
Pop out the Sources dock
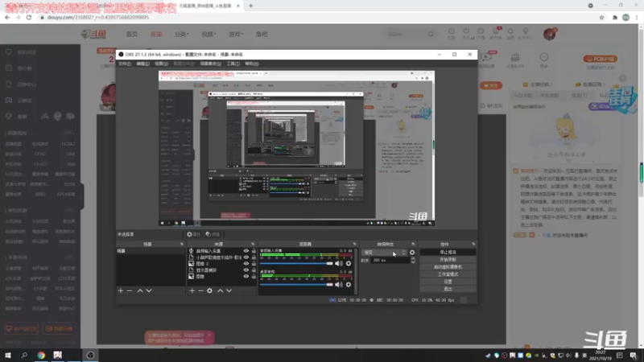tap(253, 245)
